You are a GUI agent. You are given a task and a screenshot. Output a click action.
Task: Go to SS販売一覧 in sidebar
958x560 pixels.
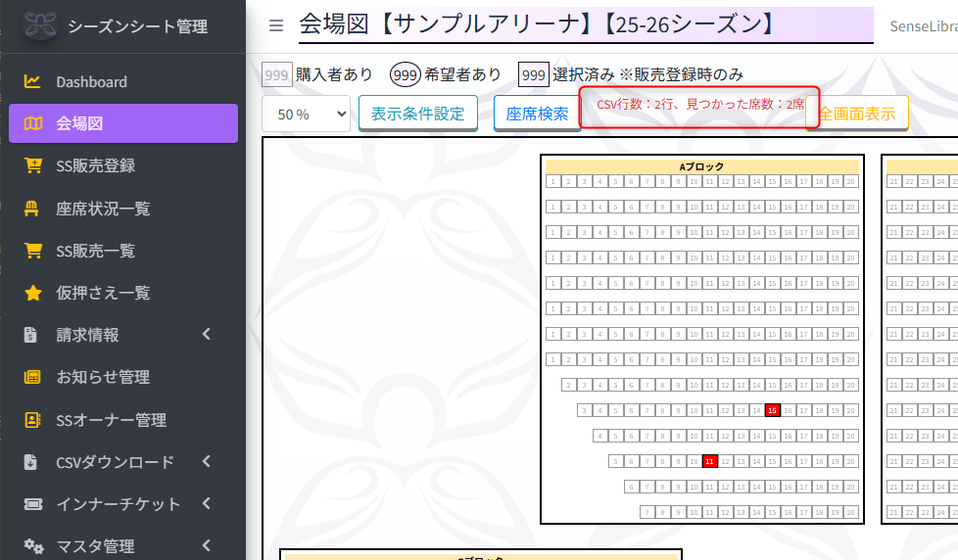(95, 251)
